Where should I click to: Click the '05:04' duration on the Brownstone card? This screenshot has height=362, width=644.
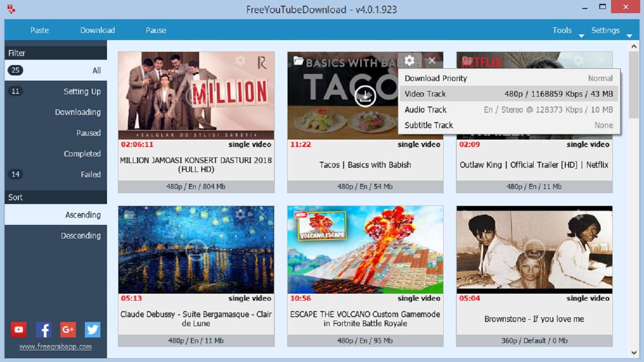[x=470, y=298]
